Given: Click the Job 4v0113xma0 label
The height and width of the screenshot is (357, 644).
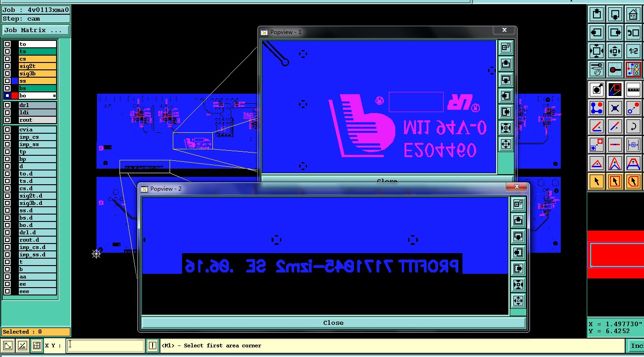Looking at the screenshot, I should [x=36, y=10].
